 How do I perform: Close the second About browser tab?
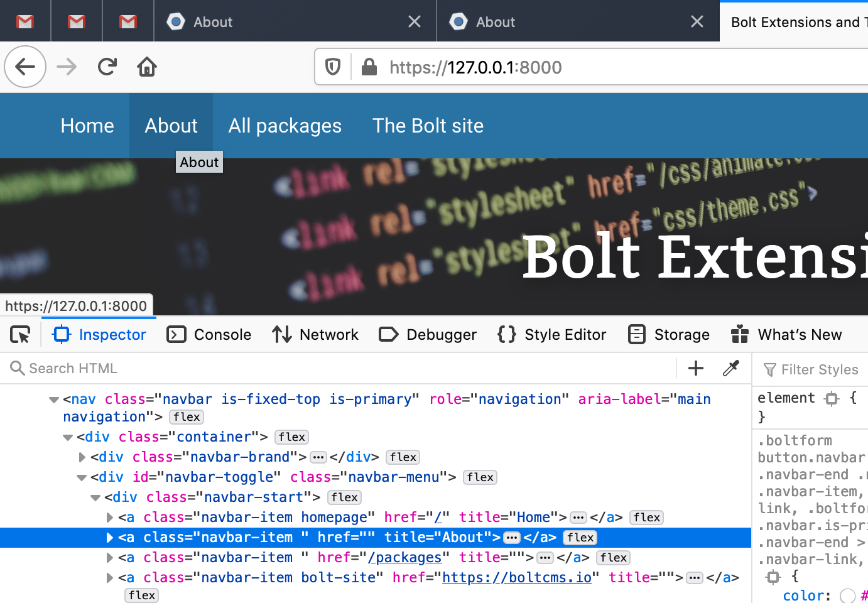pos(697,22)
